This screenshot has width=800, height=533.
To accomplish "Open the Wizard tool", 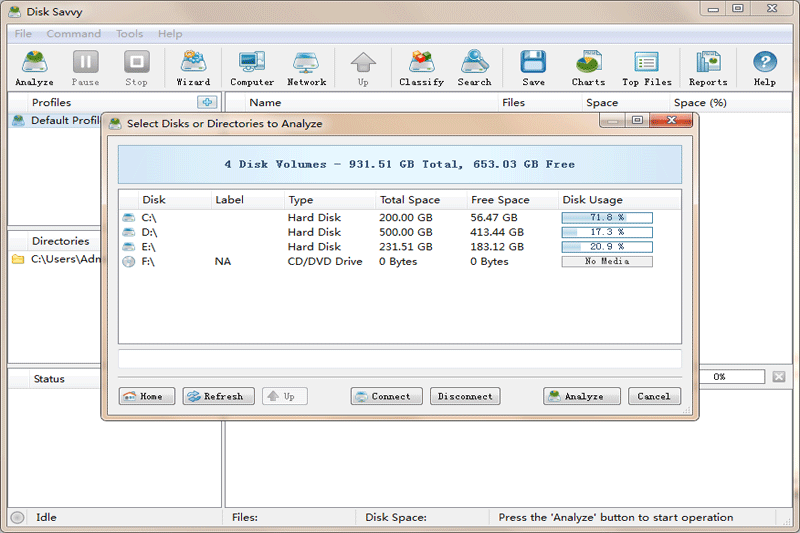I will [193, 68].
